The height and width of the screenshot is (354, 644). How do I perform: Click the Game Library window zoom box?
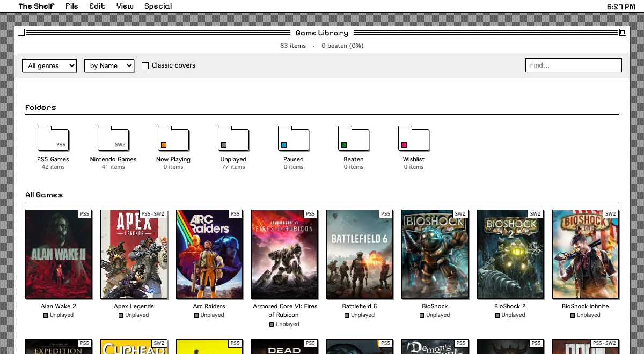[623, 33]
